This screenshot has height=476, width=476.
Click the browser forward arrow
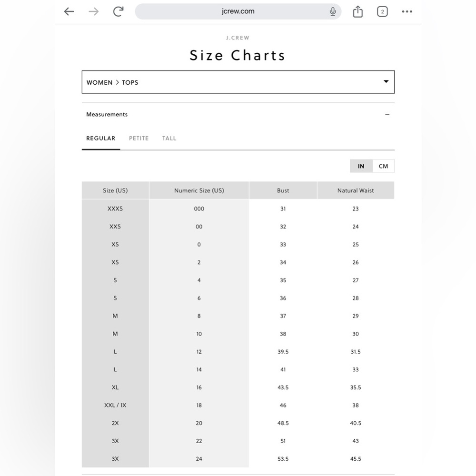(94, 11)
